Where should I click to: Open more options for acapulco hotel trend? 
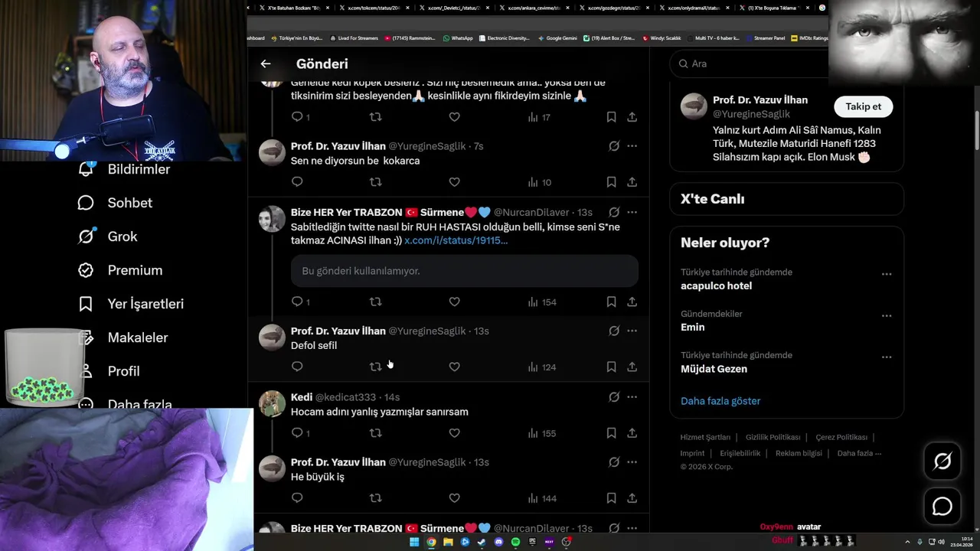coord(887,274)
